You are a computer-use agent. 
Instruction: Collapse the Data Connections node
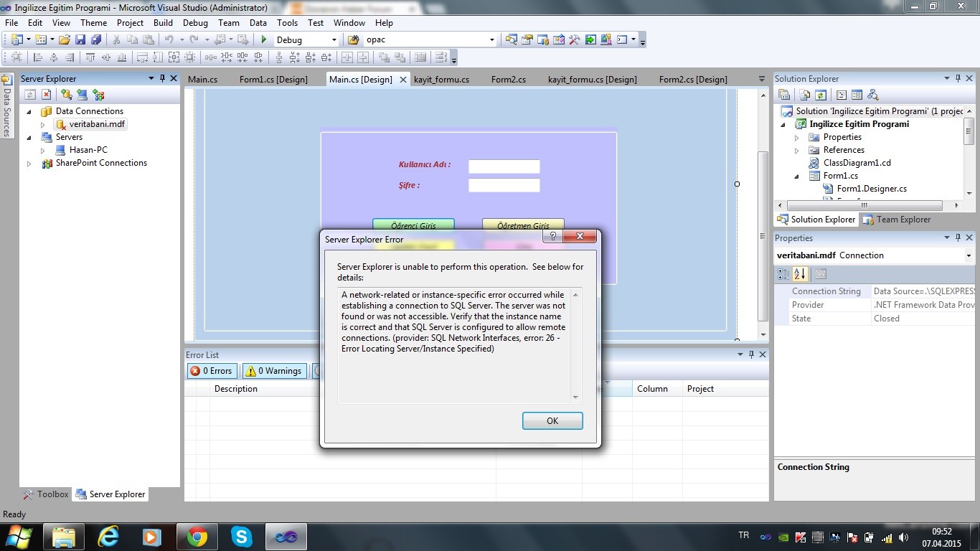click(x=29, y=111)
